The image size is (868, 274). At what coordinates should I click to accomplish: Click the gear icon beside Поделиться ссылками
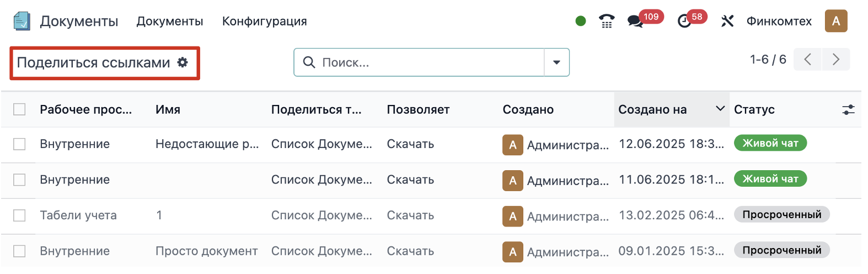click(x=183, y=62)
